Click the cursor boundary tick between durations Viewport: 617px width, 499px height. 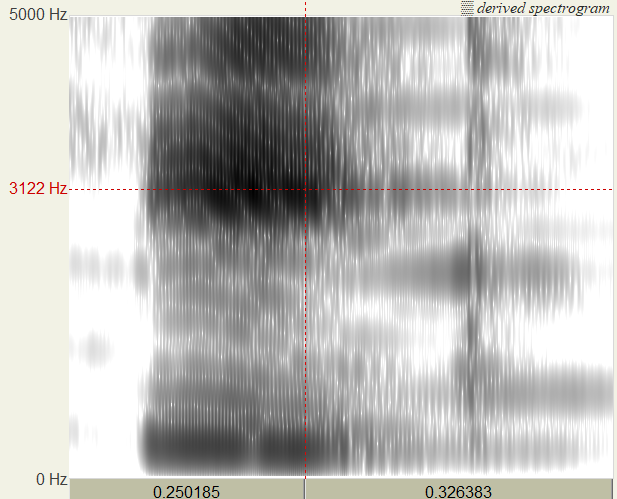[305, 489]
